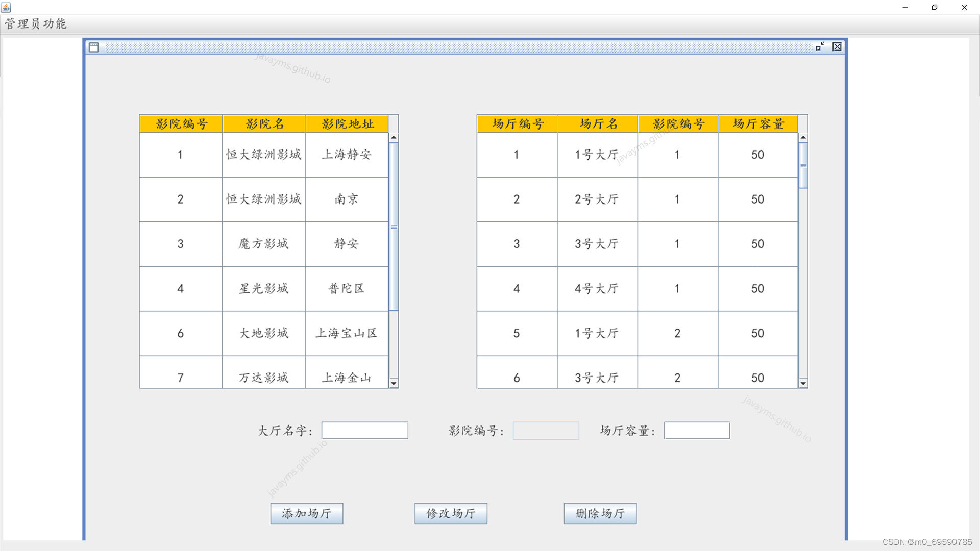
Task: Click the 静安 address cell of 魔方影城
Action: [347, 244]
